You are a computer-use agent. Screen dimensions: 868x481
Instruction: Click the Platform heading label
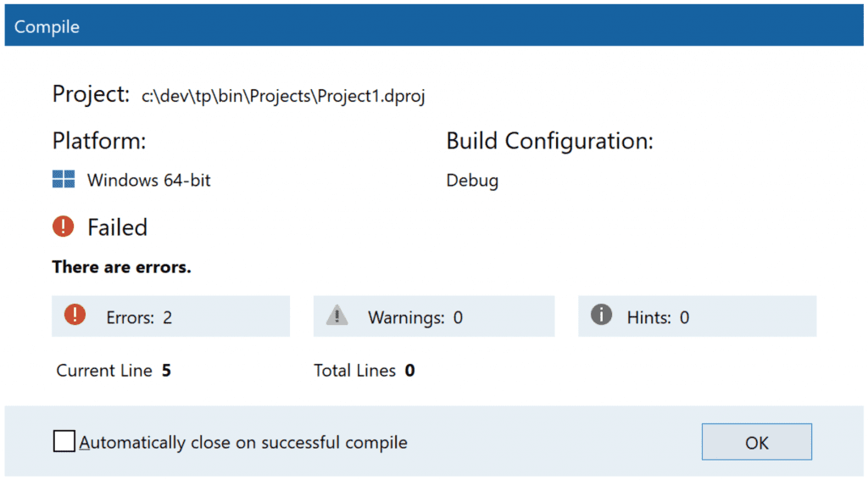[99, 141]
